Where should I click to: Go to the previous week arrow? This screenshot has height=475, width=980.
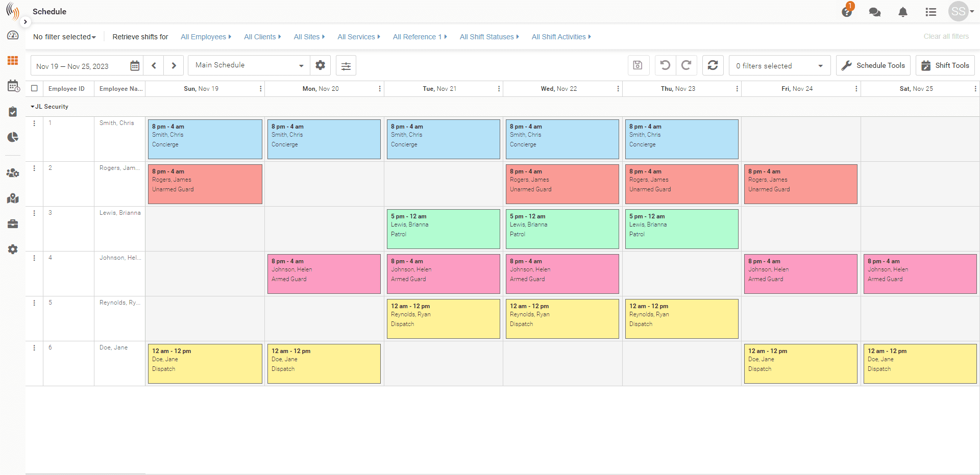click(154, 66)
